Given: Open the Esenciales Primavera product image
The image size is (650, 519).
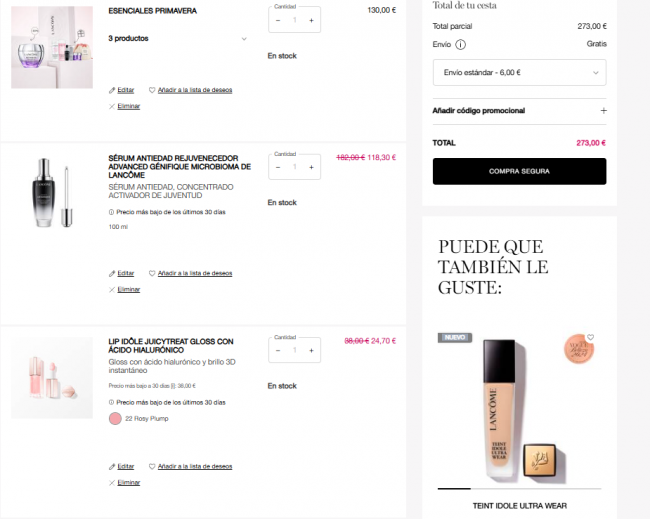Looking at the screenshot, I should (x=52, y=47).
